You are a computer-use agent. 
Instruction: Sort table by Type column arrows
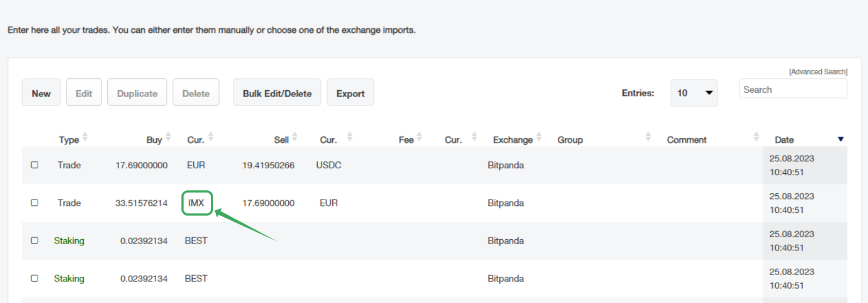pos(85,137)
